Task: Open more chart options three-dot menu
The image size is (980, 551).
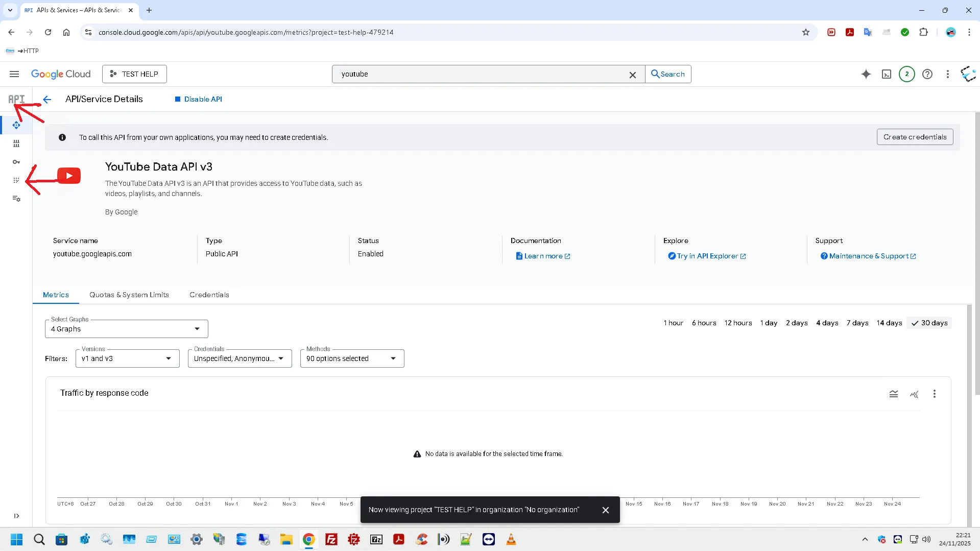Action: [934, 394]
